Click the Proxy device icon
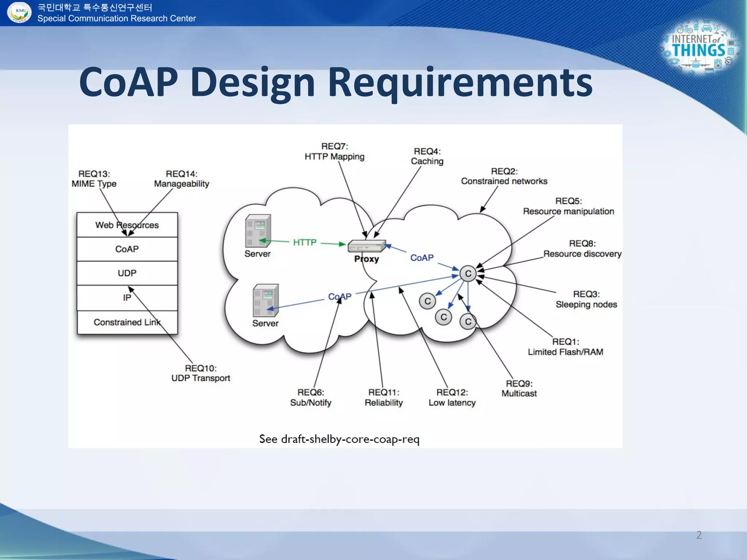The image size is (747, 560). (x=366, y=246)
